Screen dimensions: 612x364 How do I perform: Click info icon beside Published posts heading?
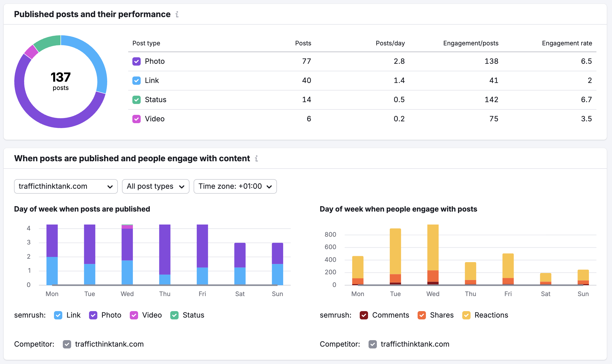(x=177, y=14)
